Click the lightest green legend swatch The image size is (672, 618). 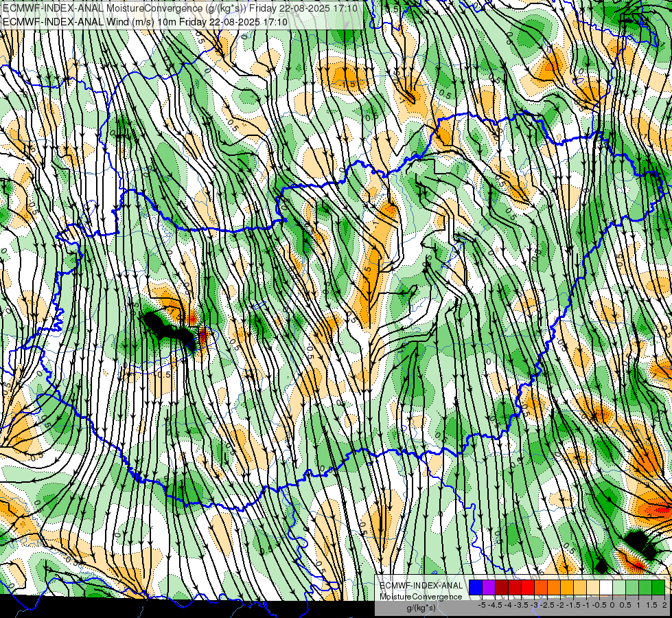point(619,588)
